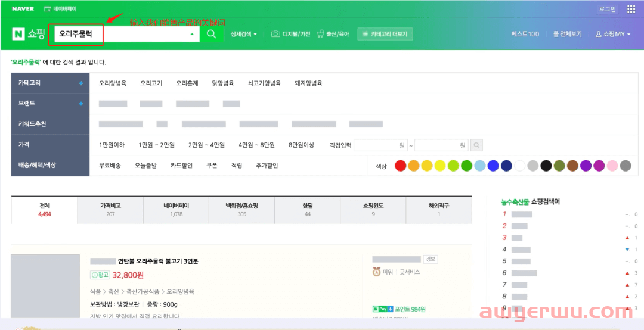The width and height of the screenshot is (644, 330).
Task: Toggle 오늘출발 filter
Action: 146,166
